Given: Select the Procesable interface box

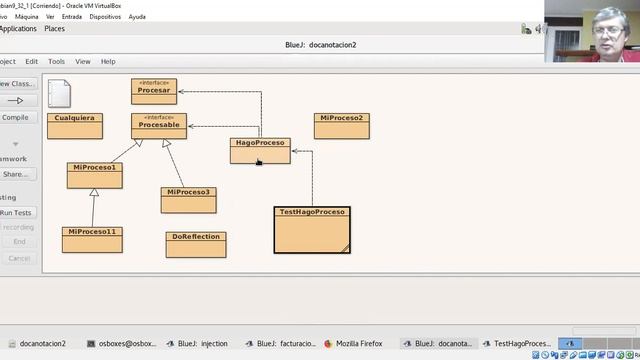Looking at the screenshot, I should point(159,126).
